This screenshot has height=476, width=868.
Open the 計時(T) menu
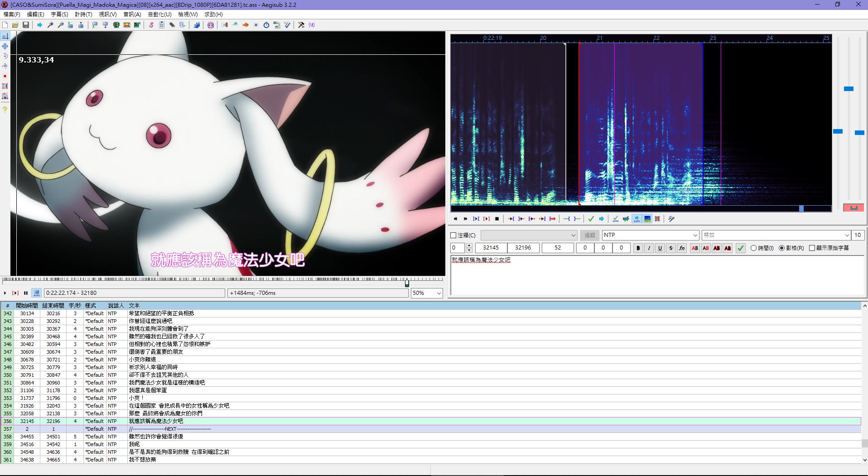pyautogui.click(x=83, y=14)
